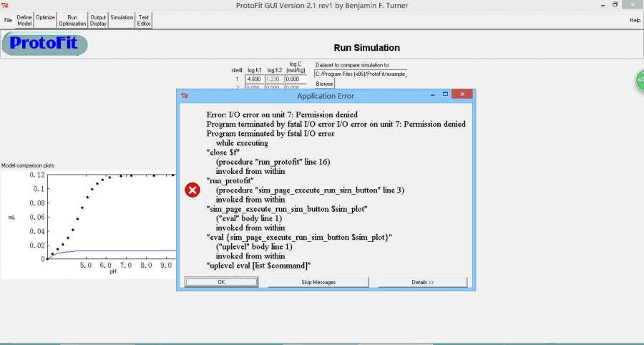The width and height of the screenshot is (644, 345).
Task: Click the "uplevel eval [list $command]" line
Action: (258, 266)
